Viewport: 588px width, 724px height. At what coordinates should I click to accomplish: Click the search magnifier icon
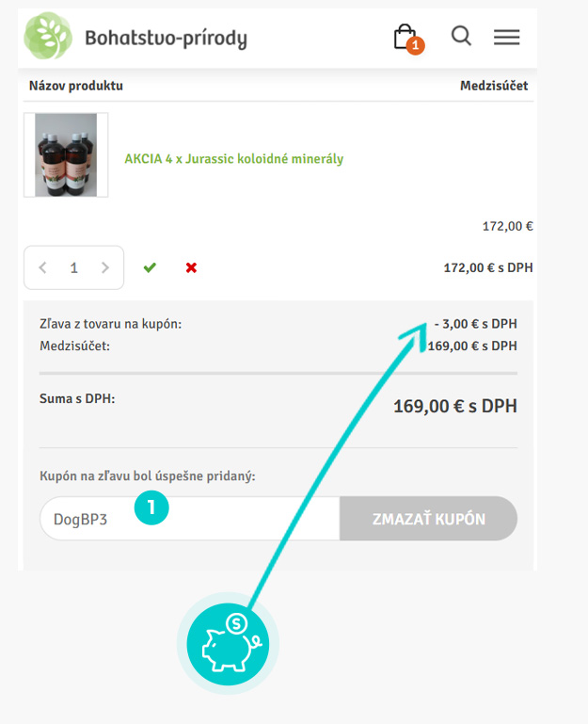coord(461,36)
